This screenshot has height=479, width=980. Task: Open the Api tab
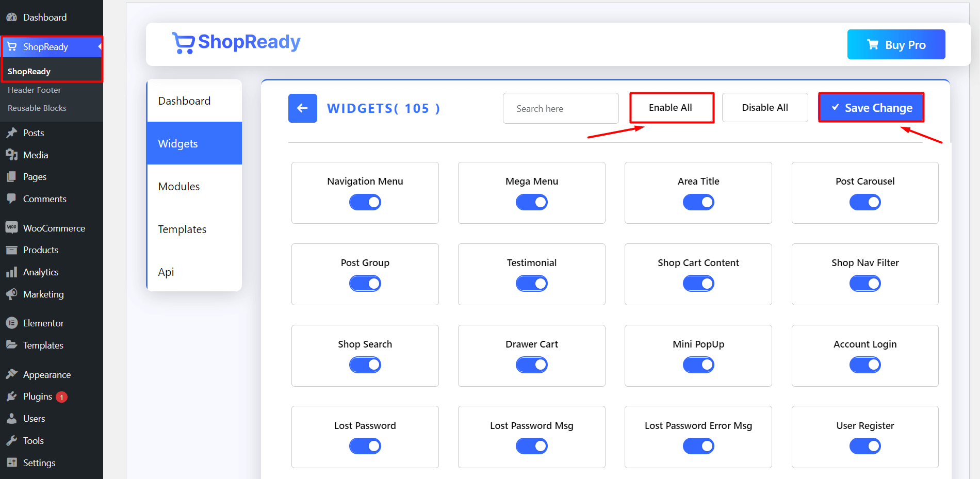(x=194, y=272)
